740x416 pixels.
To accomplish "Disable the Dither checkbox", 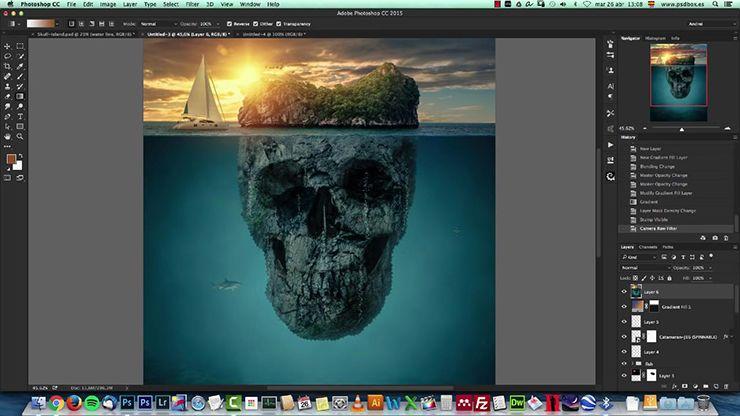I will (257, 22).
